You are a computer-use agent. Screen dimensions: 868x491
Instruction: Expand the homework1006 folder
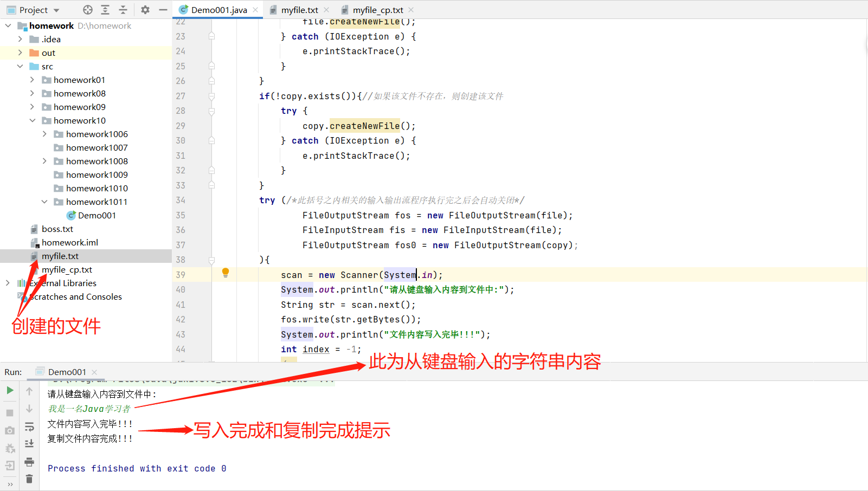click(x=44, y=134)
